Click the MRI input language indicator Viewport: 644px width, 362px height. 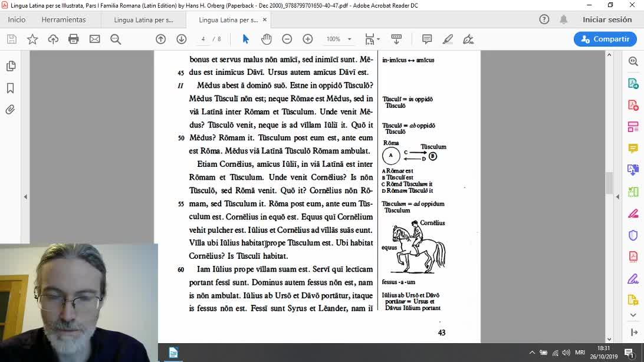tap(580, 353)
